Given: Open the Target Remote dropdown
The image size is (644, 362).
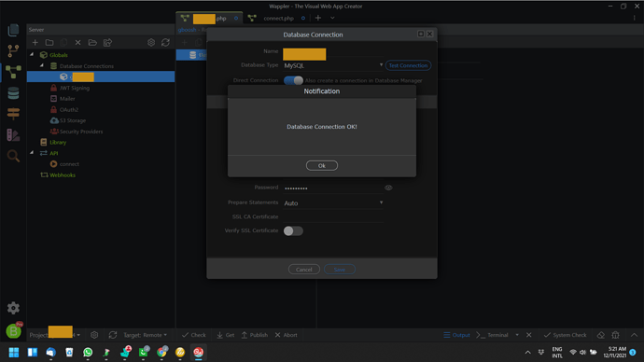Looking at the screenshot, I should coord(145,335).
